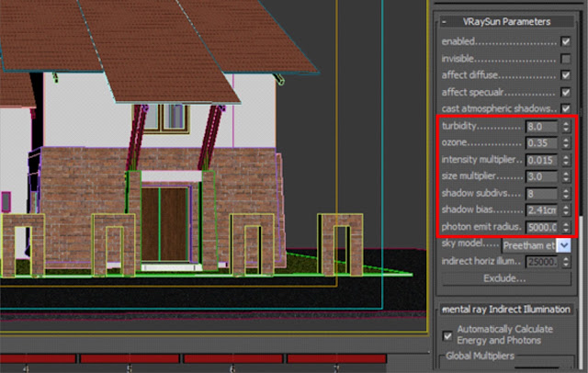Expand the mental ray Indirect Illumination rollout
The image size is (588, 373).
tap(506, 310)
